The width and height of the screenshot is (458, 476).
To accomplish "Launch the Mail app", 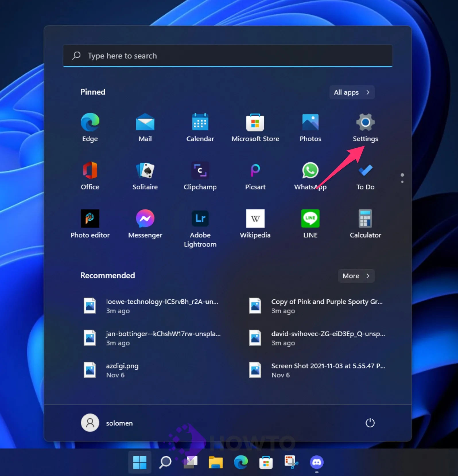I will (x=145, y=128).
